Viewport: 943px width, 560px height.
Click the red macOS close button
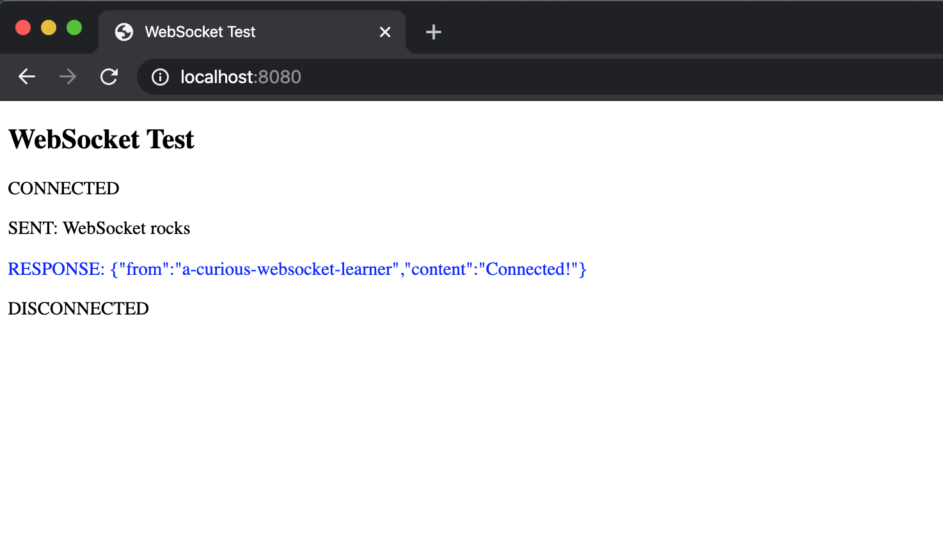23,27
